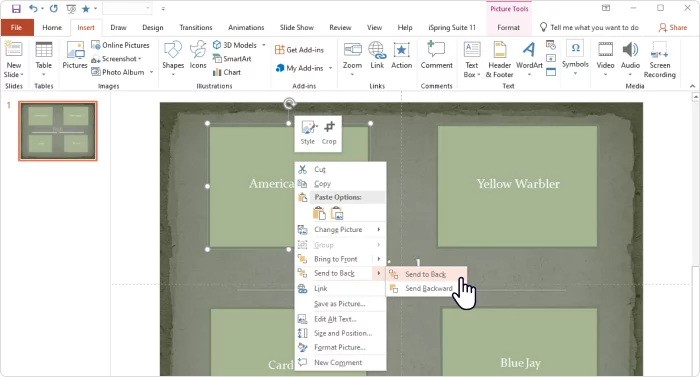Expand the Change Picture submenu
Screen dimensions: 700x377
click(379, 230)
